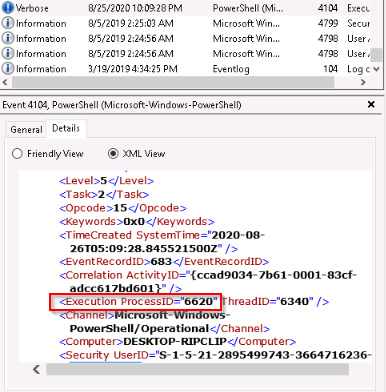Click event list horizontal scrollbar track
The height and width of the screenshot is (392, 386).
(x=173, y=82)
